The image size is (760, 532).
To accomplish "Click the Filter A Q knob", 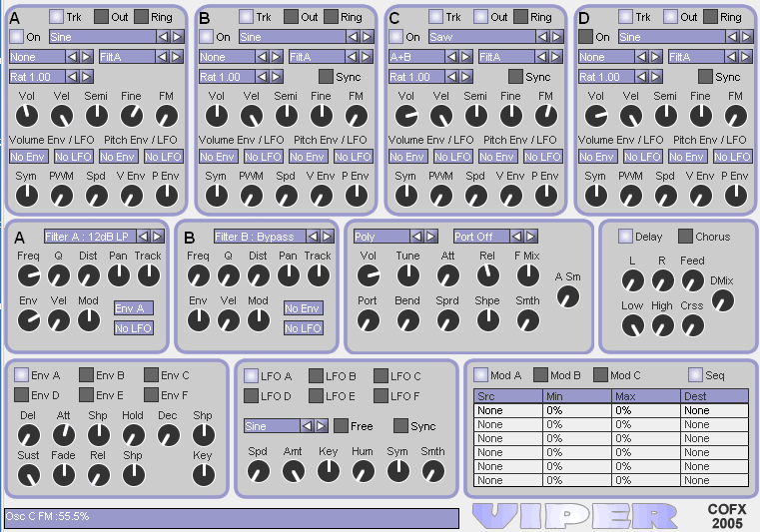I will [x=59, y=275].
